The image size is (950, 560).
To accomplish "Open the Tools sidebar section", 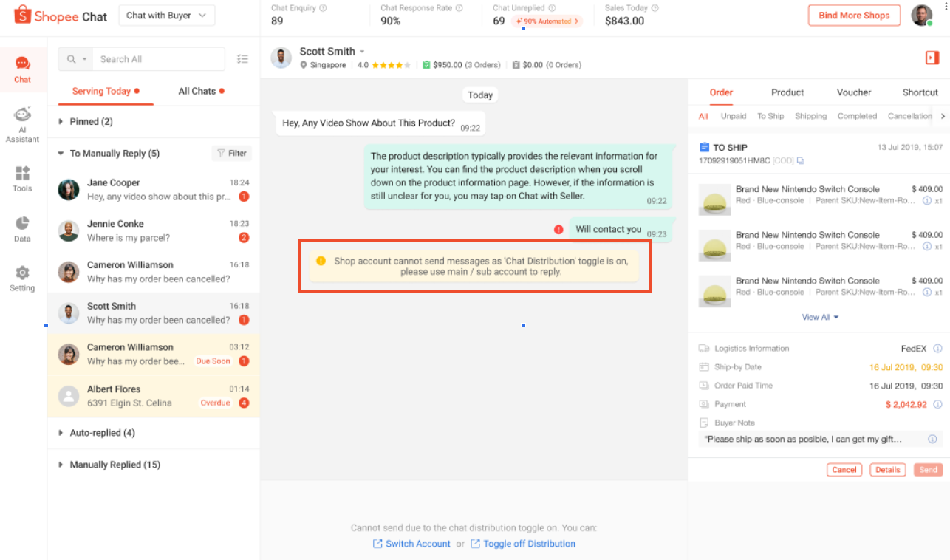I will tap(22, 179).
